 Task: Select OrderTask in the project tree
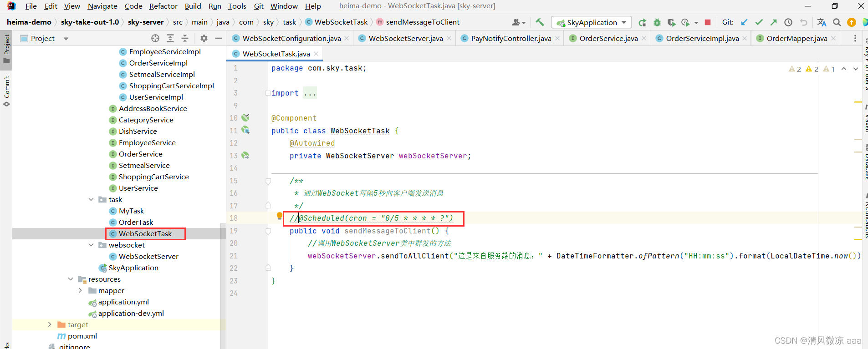point(136,222)
